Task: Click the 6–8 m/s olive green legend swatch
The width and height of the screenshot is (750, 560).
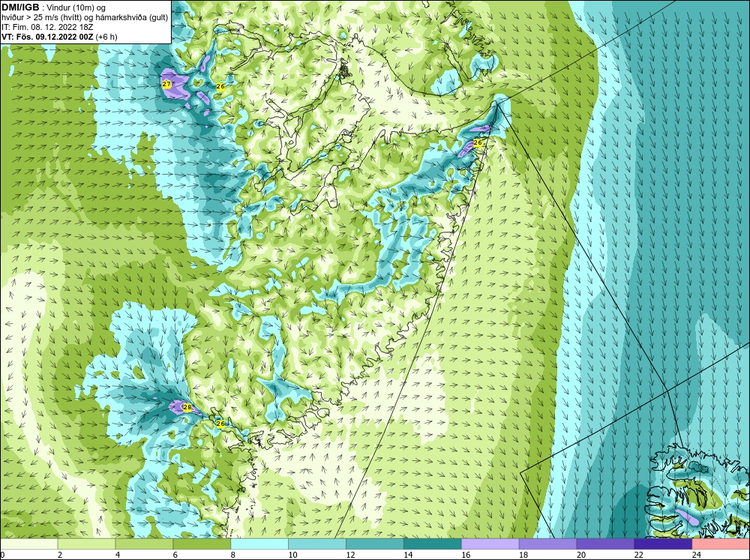Action: coord(202,544)
